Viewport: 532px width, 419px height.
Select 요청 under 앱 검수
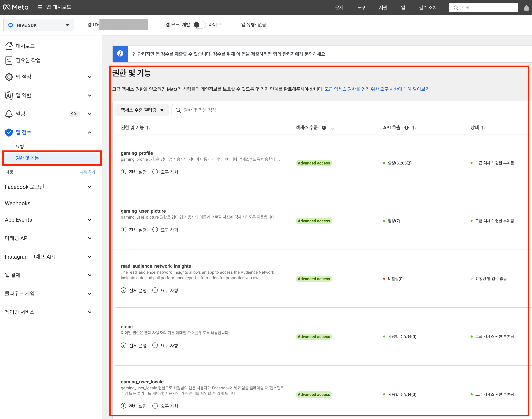pyautogui.click(x=20, y=147)
